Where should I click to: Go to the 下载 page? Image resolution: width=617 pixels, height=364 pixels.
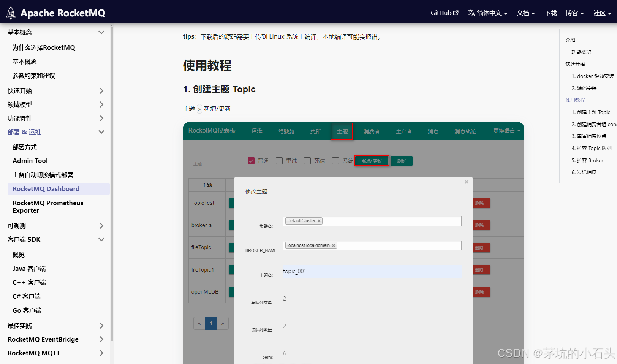point(551,13)
